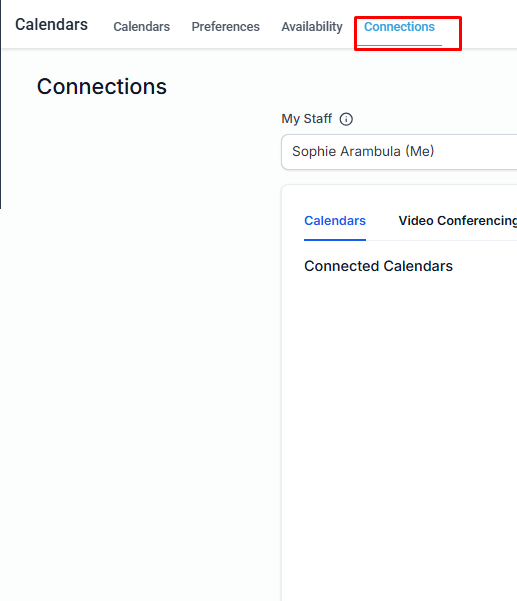Click the (Me) text in staff selector
This screenshot has width=517, height=601.
point(420,151)
